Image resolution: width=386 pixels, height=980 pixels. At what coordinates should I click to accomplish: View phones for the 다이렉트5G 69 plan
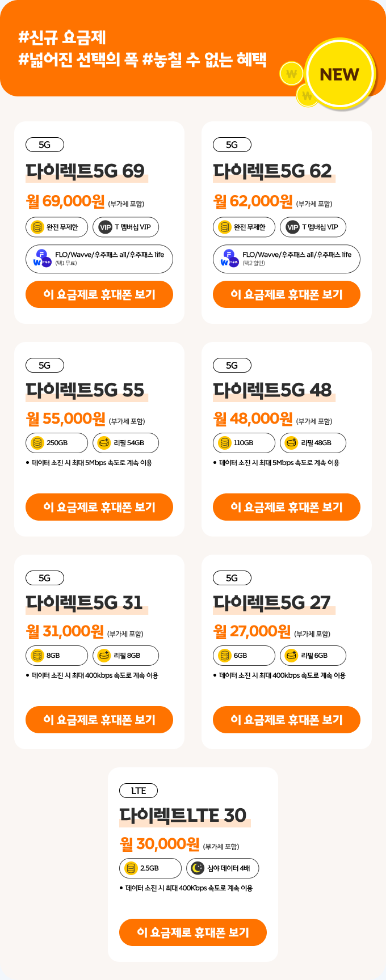click(x=99, y=294)
